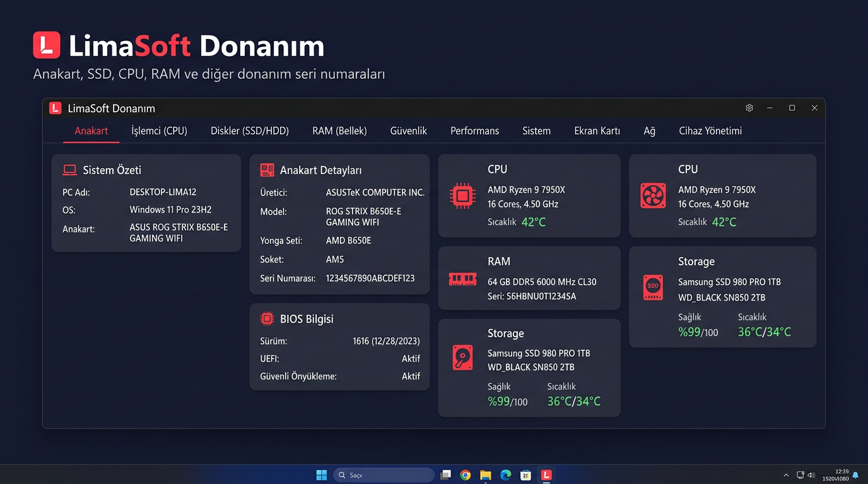The height and width of the screenshot is (484, 868).
Task: Click 36°C/34°C in the SSD-icon Storage card
Action: 765,331
